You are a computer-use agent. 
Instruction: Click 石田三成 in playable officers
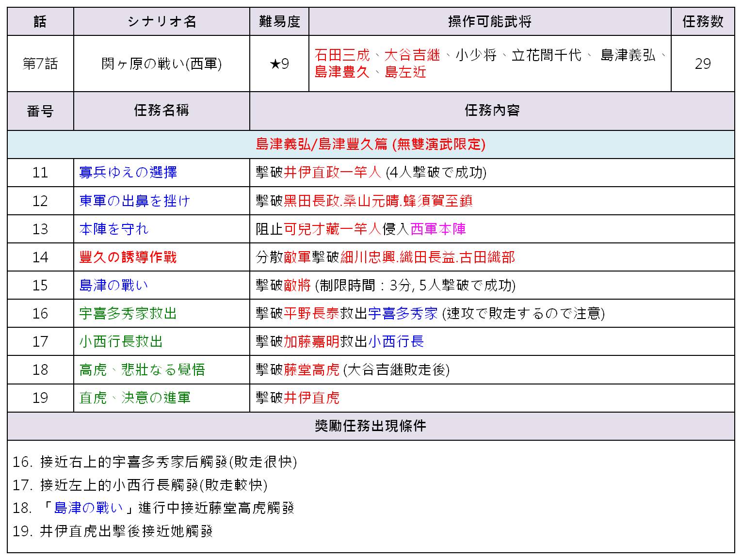click(x=342, y=55)
